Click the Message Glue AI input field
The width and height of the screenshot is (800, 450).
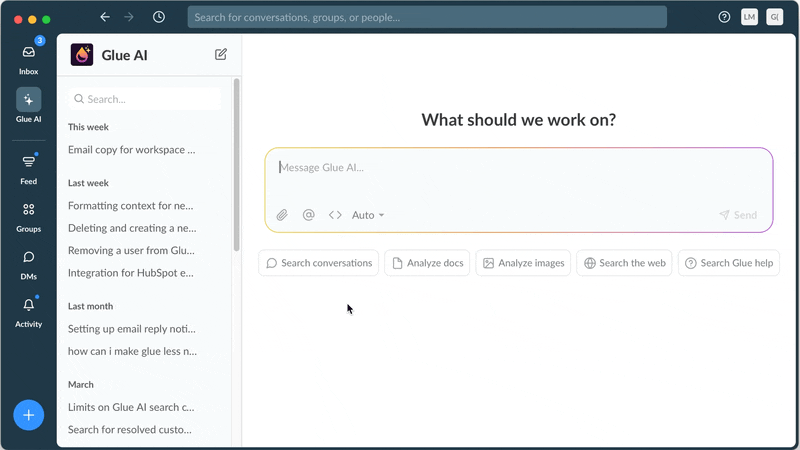(x=518, y=168)
